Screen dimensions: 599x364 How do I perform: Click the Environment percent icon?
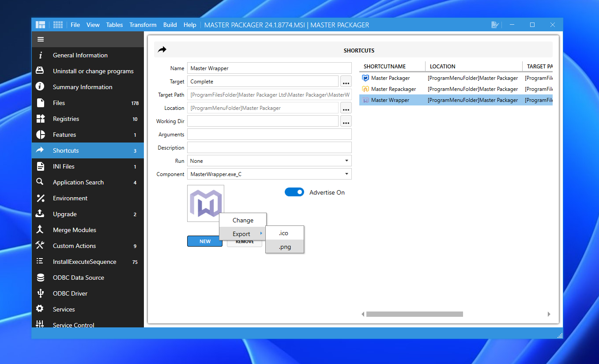pyautogui.click(x=40, y=198)
